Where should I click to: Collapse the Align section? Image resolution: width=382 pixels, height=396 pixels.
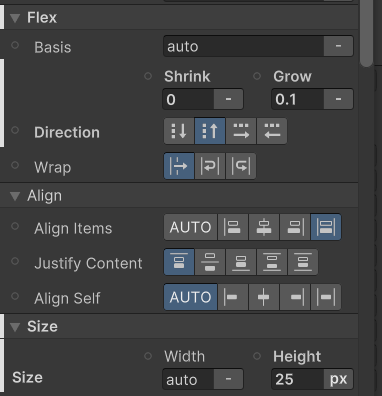[15, 196]
